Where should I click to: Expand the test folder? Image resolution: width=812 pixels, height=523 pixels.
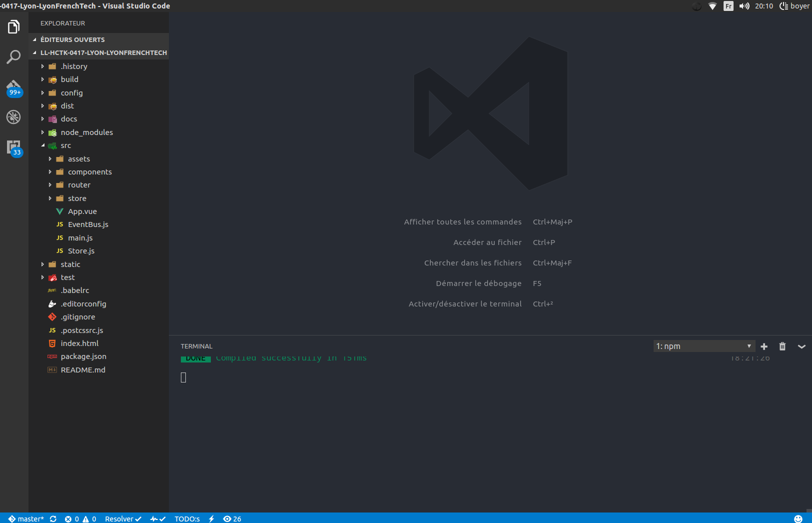point(98,277)
